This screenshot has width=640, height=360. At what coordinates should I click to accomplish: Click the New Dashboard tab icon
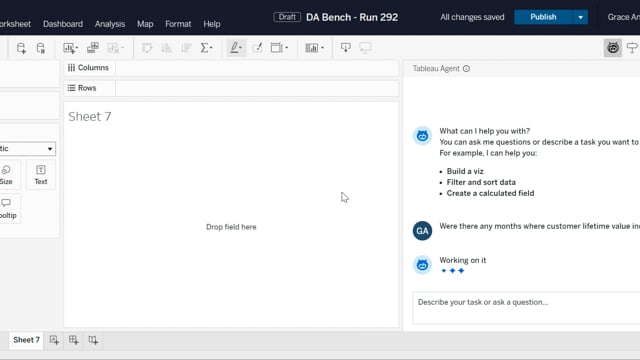[x=74, y=340]
